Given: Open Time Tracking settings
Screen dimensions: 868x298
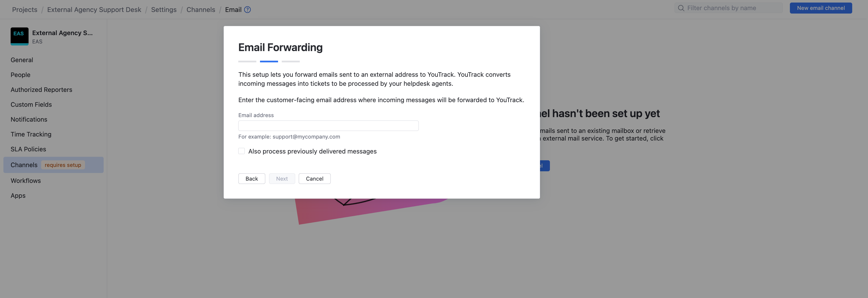Looking at the screenshot, I should [x=31, y=134].
